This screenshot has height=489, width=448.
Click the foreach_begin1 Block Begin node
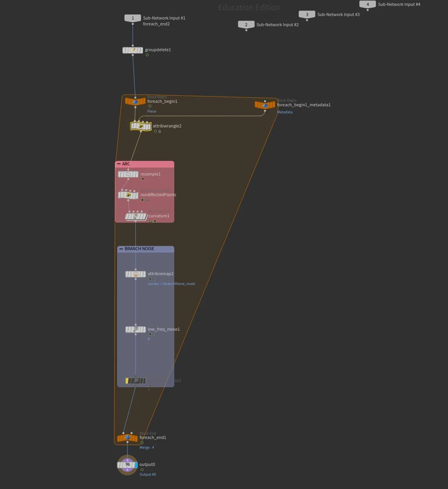coord(135,101)
